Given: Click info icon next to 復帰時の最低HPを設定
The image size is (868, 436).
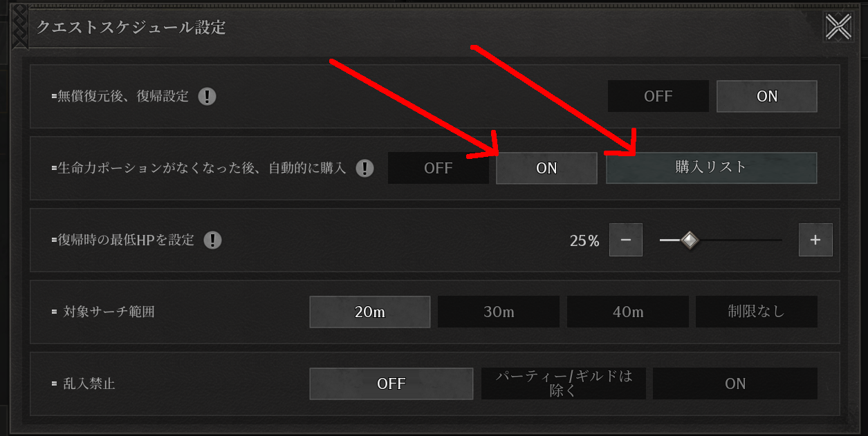Looking at the screenshot, I should click(x=213, y=240).
